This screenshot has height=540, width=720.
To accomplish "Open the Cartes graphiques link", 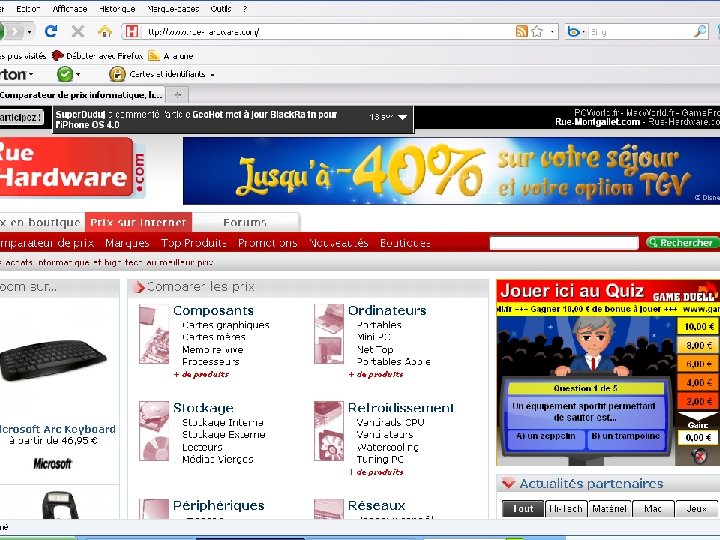I will 225,325.
